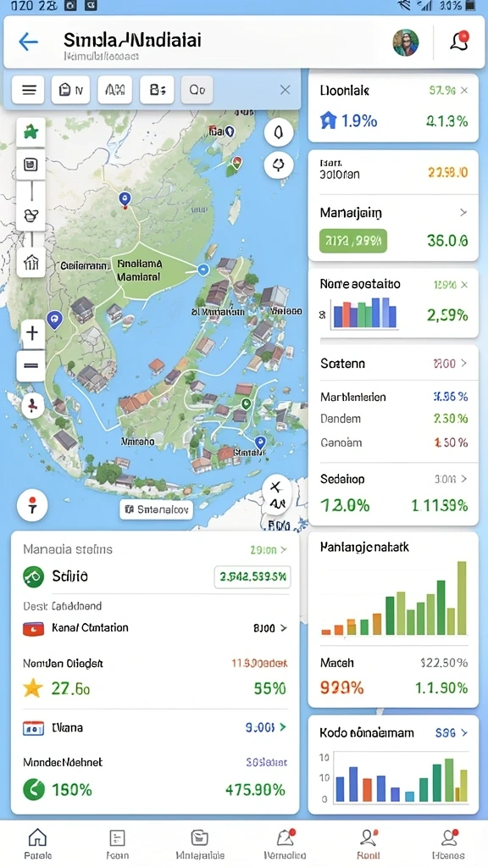Expand the 'Manatjairn' row chevron
The width and height of the screenshot is (488, 868).
pyautogui.click(x=463, y=212)
